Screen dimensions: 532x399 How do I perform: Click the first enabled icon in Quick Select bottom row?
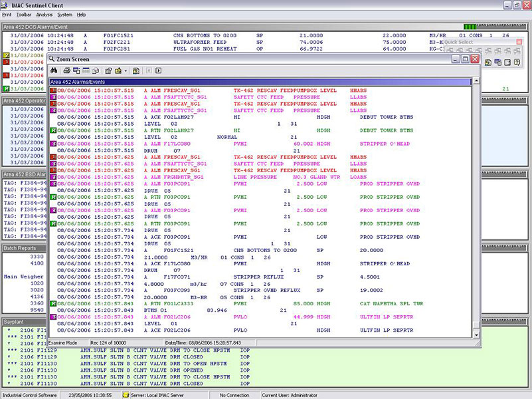(488, 63)
